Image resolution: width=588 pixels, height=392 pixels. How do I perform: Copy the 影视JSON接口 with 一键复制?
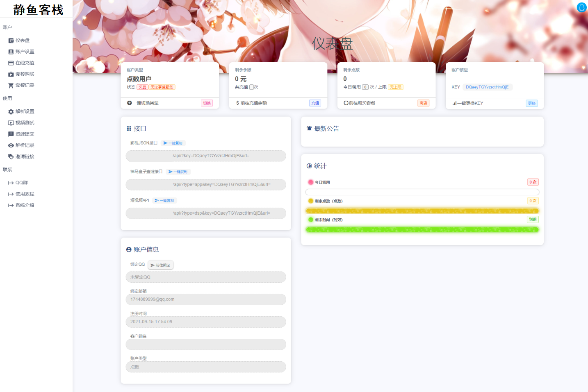click(x=173, y=143)
